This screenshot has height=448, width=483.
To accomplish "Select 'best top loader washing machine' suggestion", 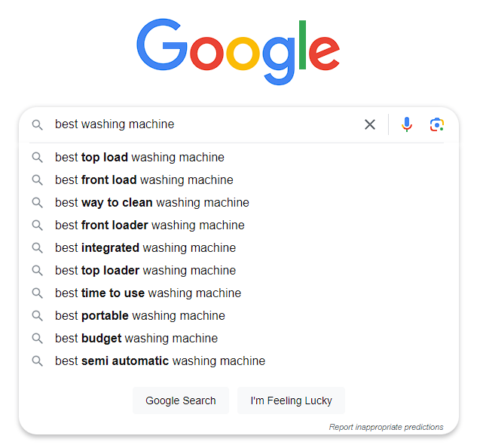I will (x=145, y=271).
